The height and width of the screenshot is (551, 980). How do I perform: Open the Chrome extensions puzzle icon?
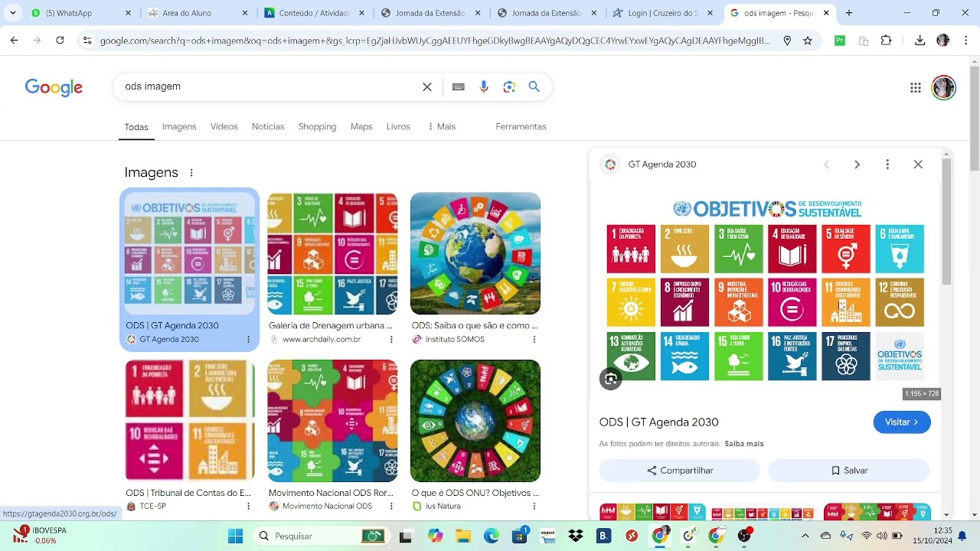886,41
